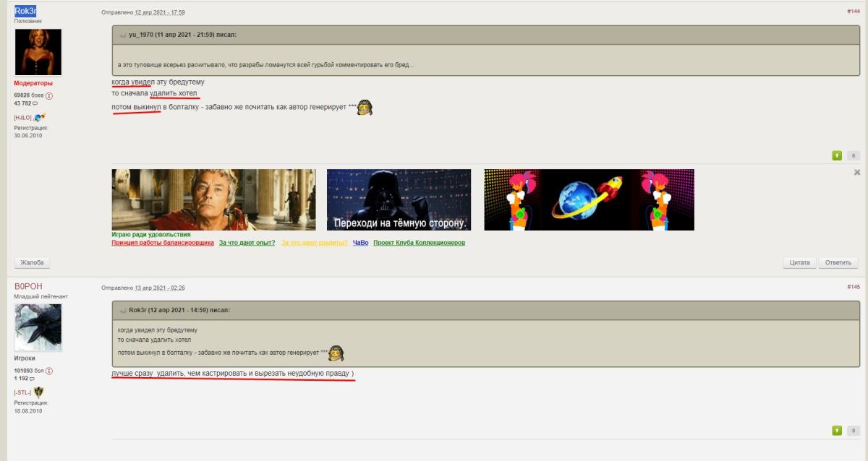
Task: Upvote post #144 with the green arrow
Action: 838,155
